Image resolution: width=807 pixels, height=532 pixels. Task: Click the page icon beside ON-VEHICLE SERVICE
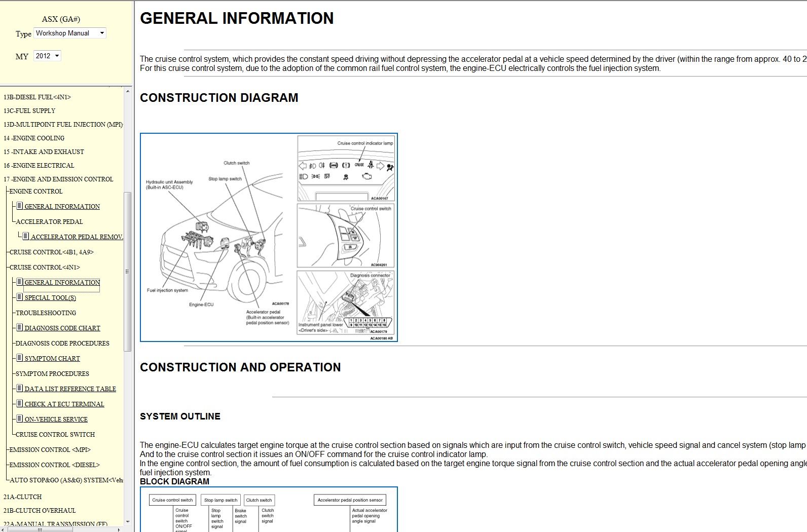(19, 419)
